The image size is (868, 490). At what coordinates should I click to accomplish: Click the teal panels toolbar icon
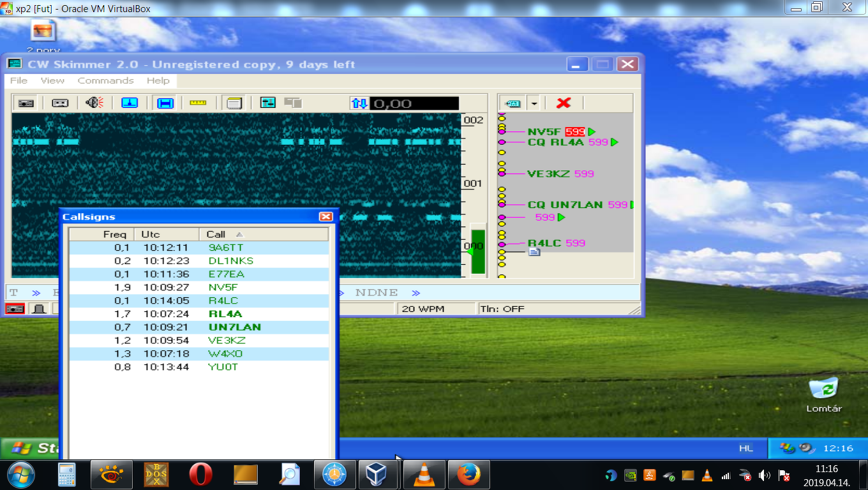268,103
